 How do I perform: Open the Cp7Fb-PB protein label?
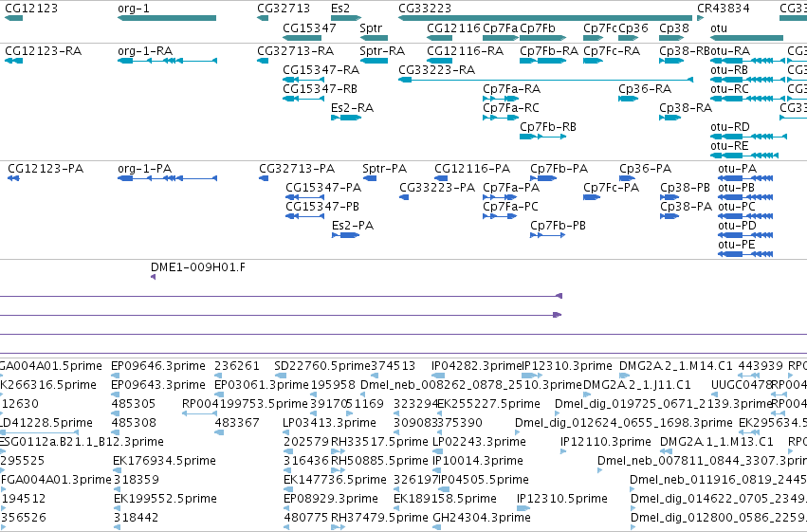point(558,226)
